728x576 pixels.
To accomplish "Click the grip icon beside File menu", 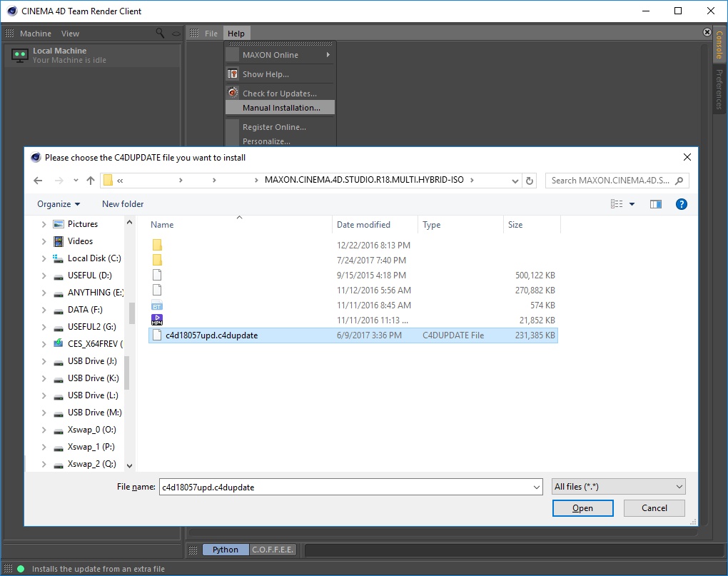I will click(x=194, y=34).
